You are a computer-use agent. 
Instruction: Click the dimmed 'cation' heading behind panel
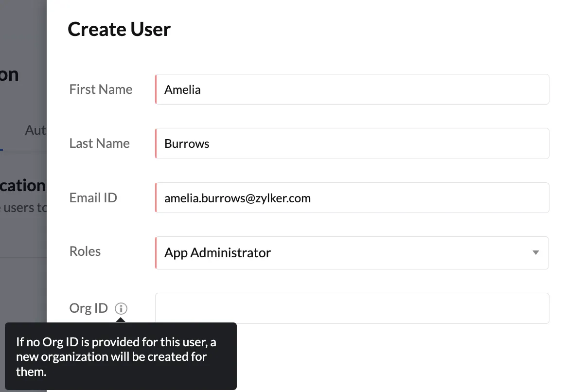(x=23, y=185)
